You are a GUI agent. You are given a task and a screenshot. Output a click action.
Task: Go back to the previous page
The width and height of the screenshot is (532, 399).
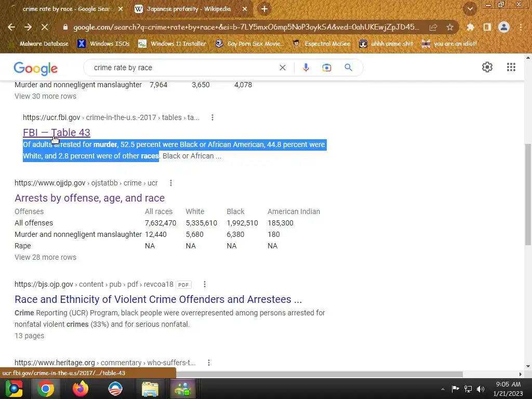click(11, 27)
